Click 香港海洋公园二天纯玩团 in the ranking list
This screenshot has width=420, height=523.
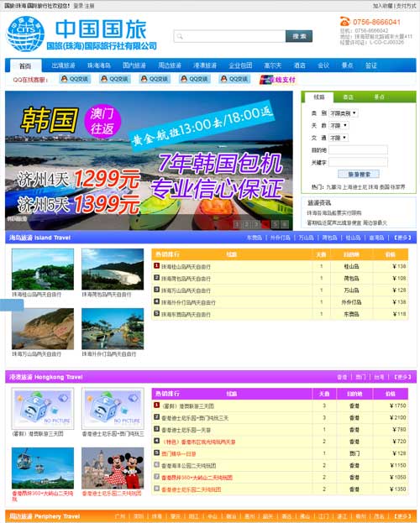[189, 466]
